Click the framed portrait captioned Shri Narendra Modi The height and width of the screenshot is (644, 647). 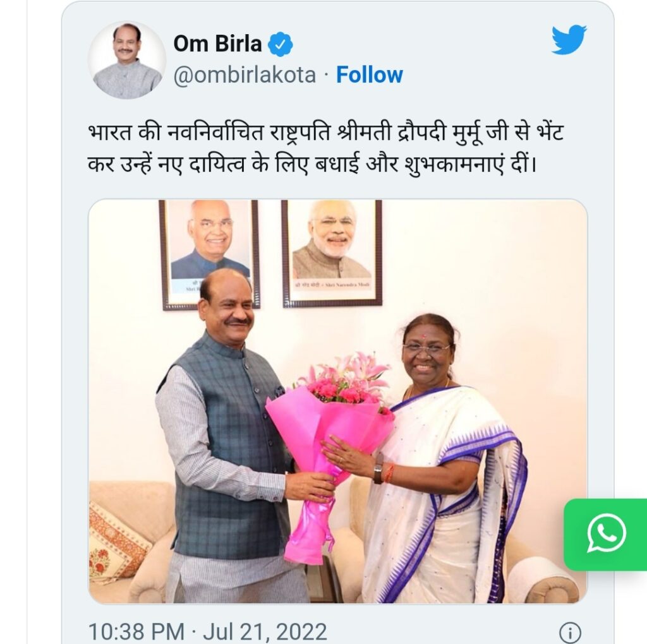coord(332,254)
